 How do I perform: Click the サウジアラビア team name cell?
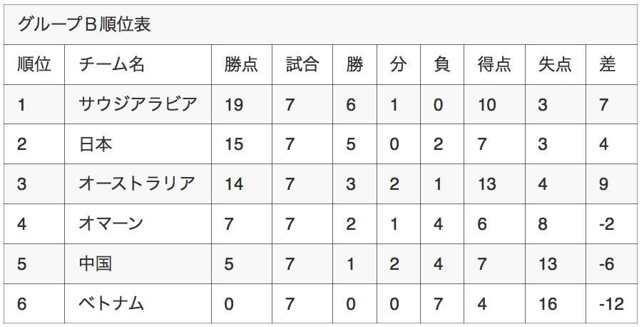coord(138,104)
